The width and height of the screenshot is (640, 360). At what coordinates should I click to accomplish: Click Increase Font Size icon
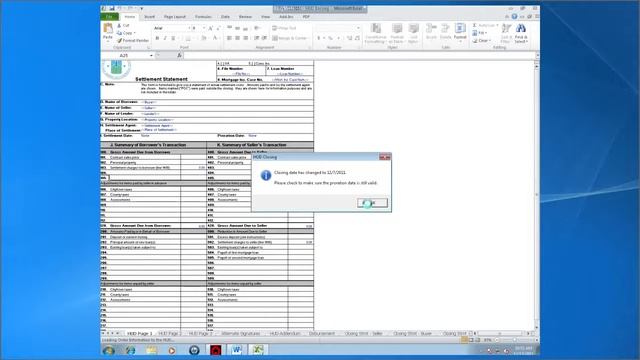point(211,28)
